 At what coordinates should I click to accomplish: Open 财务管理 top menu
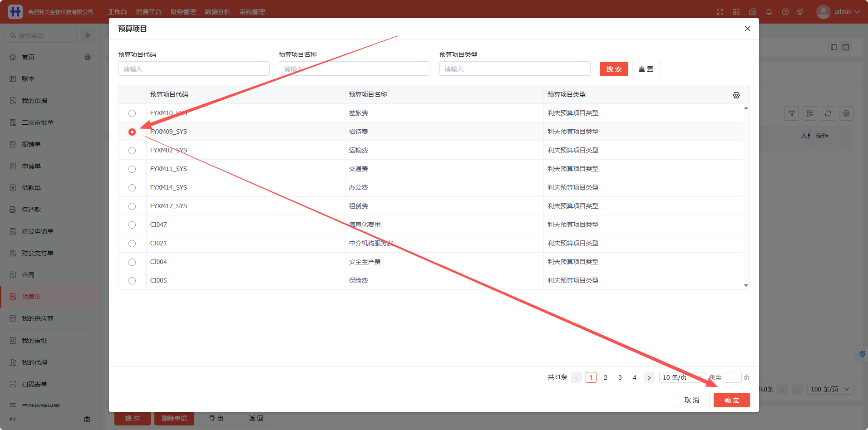click(183, 12)
